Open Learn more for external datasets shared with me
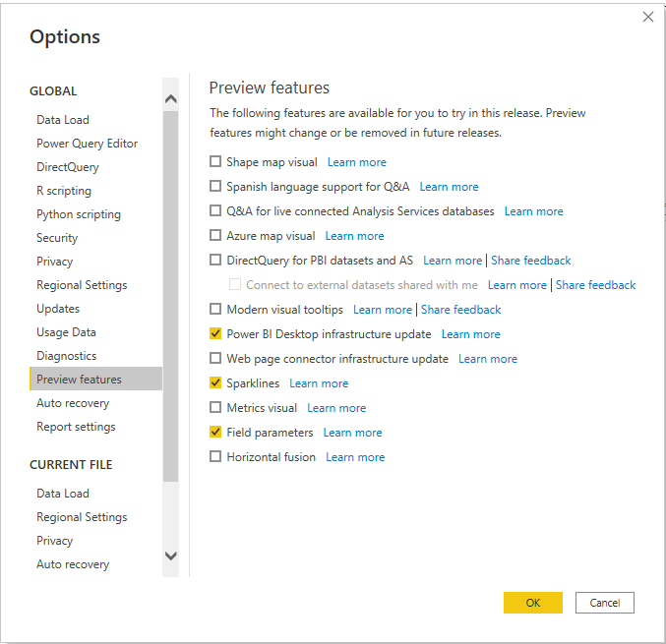Viewport: 666px width, 644px height. (516, 285)
